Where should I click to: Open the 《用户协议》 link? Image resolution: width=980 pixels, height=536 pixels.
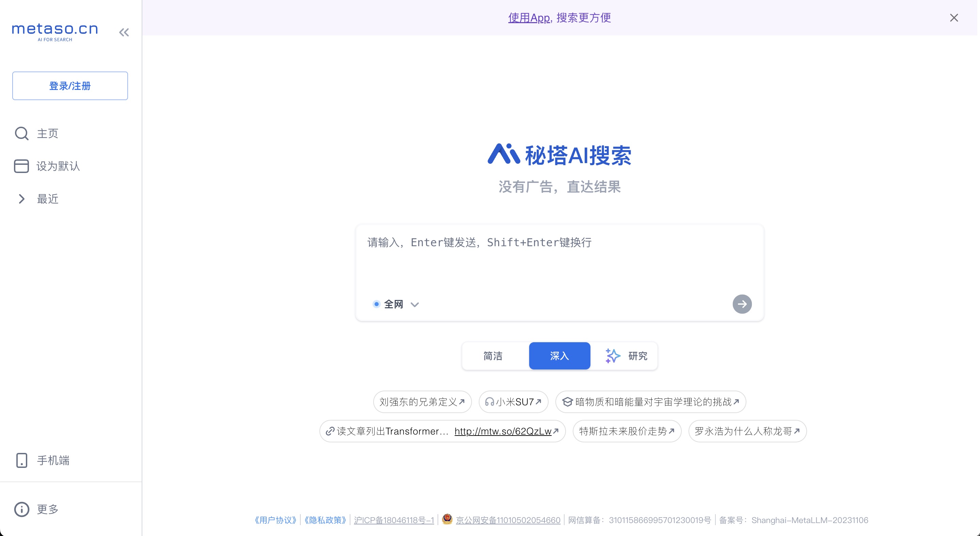coord(275,520)
